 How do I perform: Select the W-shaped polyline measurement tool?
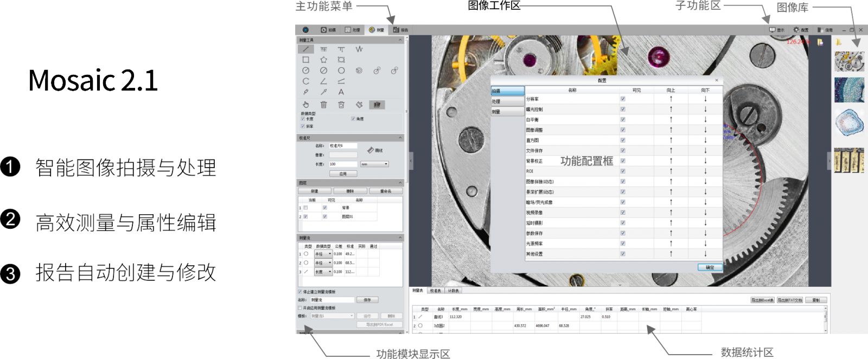(x=359, y=49)
